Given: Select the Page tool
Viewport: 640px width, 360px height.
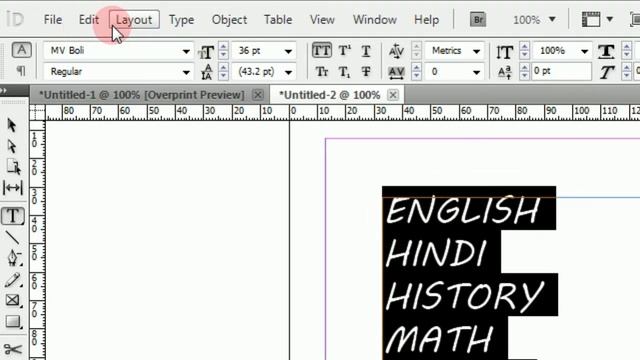Looking at the screenshot, I should (13, 167).
